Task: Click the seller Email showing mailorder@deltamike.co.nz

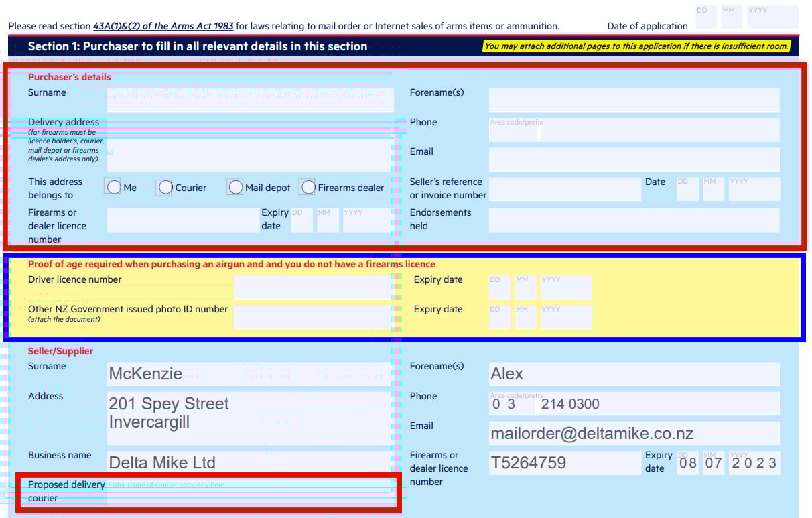Action: 634,433
